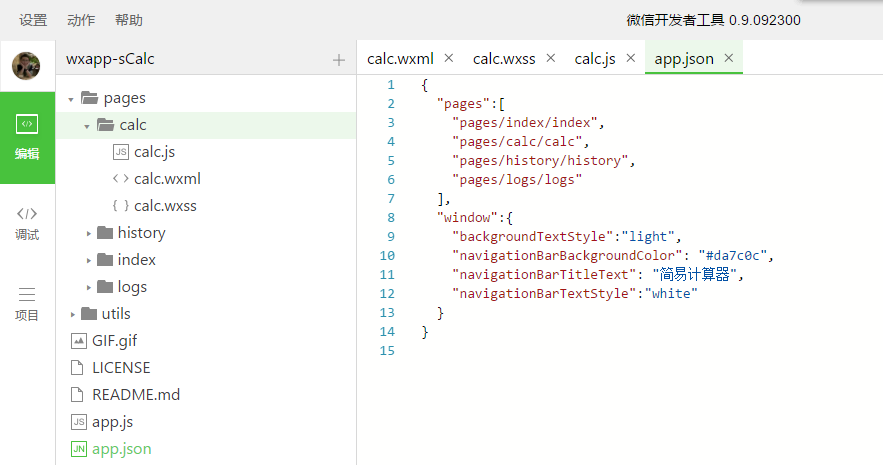Close the calc.wxss tab
Viewport: 883px width, 465px height.
(x=550, y=58)
